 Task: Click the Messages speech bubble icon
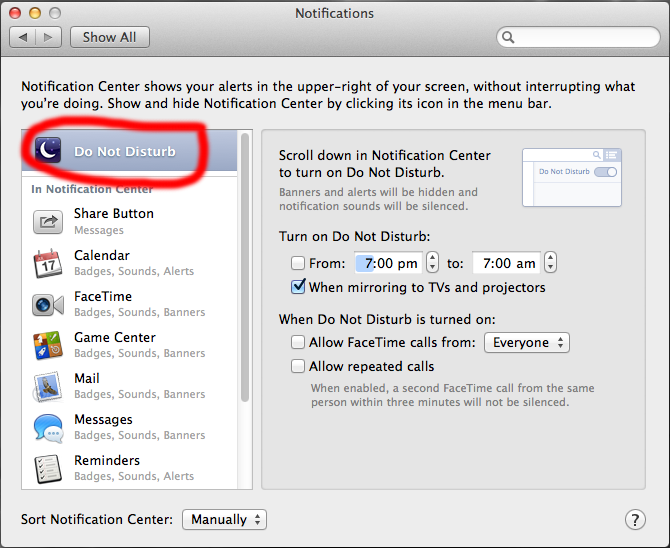point(48,427)
